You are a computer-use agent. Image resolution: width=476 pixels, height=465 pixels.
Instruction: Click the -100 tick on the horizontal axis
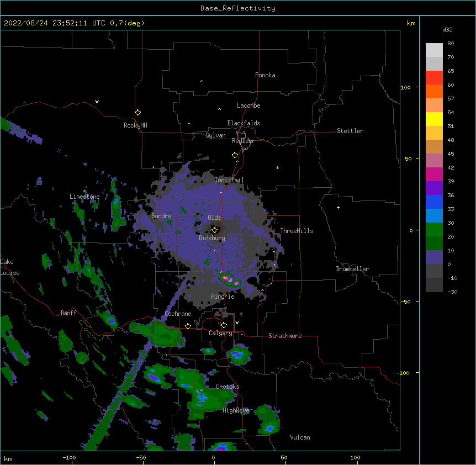pos(69,458)
